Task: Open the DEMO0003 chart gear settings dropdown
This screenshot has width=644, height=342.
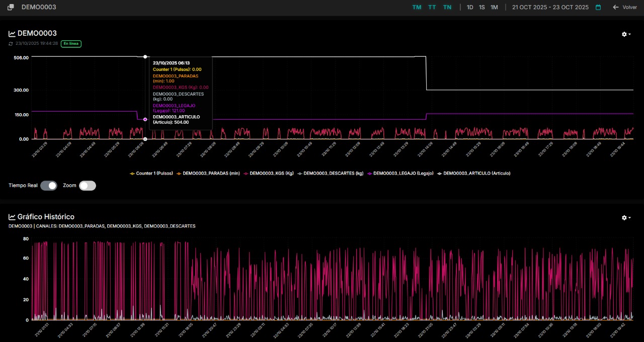Action: 626,34
